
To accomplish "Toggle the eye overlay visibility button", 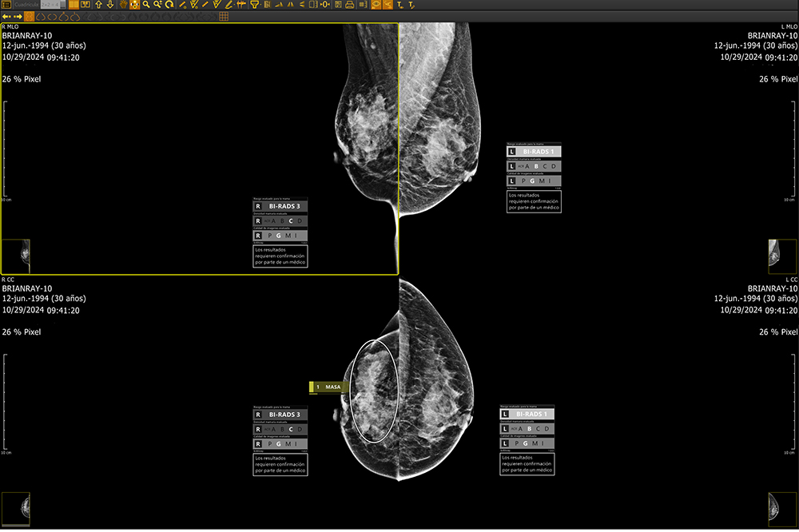I will (x=376, y=5).
